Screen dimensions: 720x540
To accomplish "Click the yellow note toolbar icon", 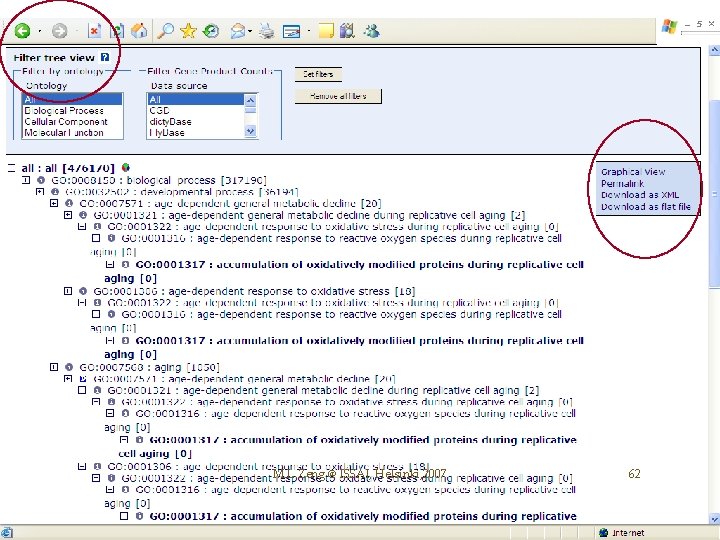I will point(326,31).
